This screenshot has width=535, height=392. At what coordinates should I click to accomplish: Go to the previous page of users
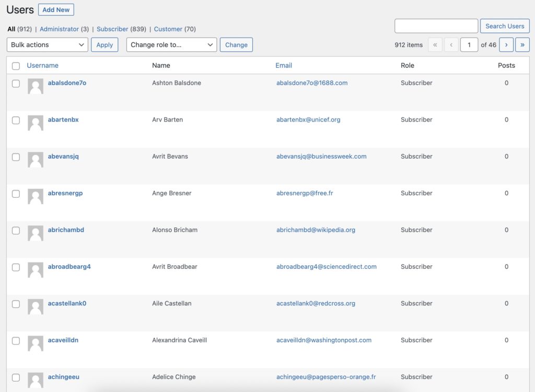451,45
